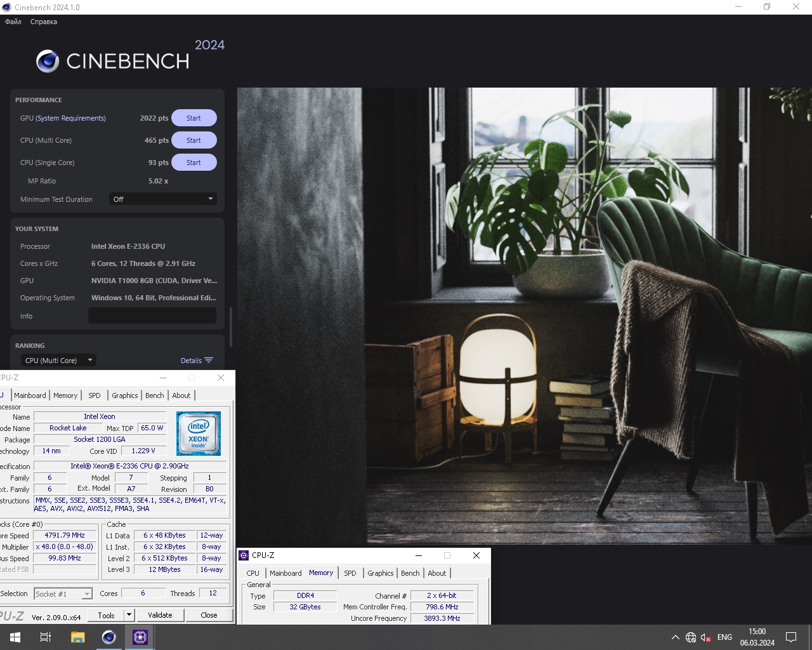Click the CPU-Z Memory window title icon
This screenshot has height=650, width=812.
[244, 555]
